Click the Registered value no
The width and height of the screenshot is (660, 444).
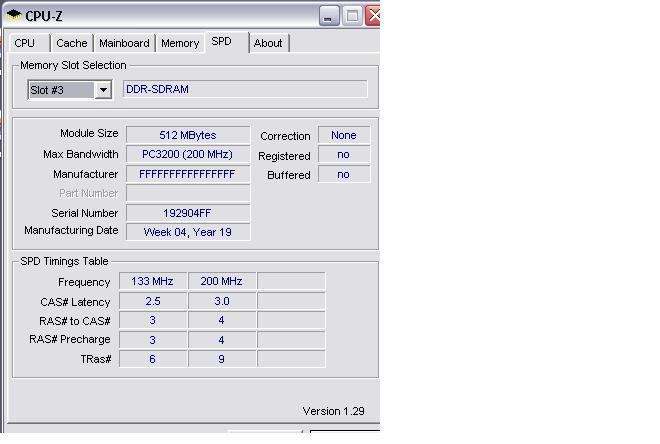344,154
